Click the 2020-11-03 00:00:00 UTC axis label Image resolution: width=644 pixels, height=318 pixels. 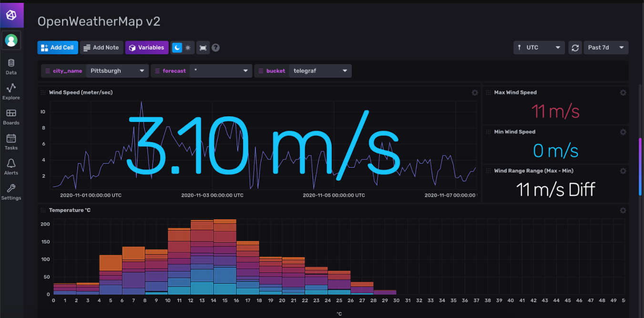213,195
